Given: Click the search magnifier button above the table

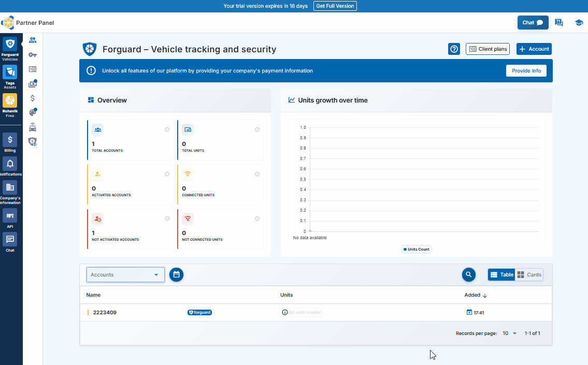Looking at the screenshot, I should pos(468,274).
